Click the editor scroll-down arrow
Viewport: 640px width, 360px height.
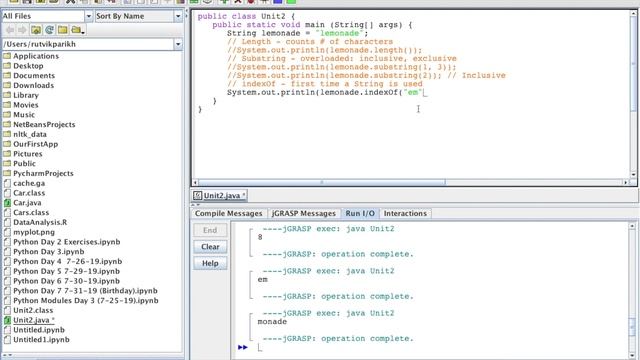click(x=633, y=175)
